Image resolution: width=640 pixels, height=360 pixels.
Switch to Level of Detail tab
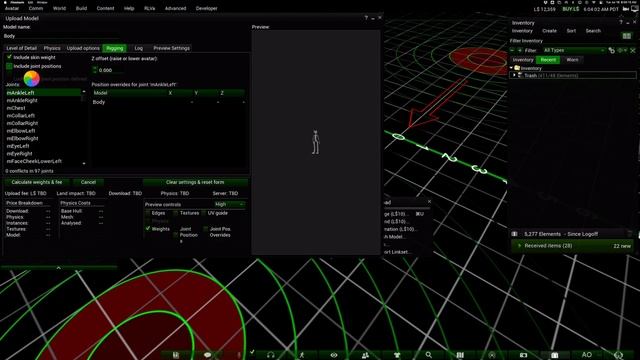[x=21, y=48]
